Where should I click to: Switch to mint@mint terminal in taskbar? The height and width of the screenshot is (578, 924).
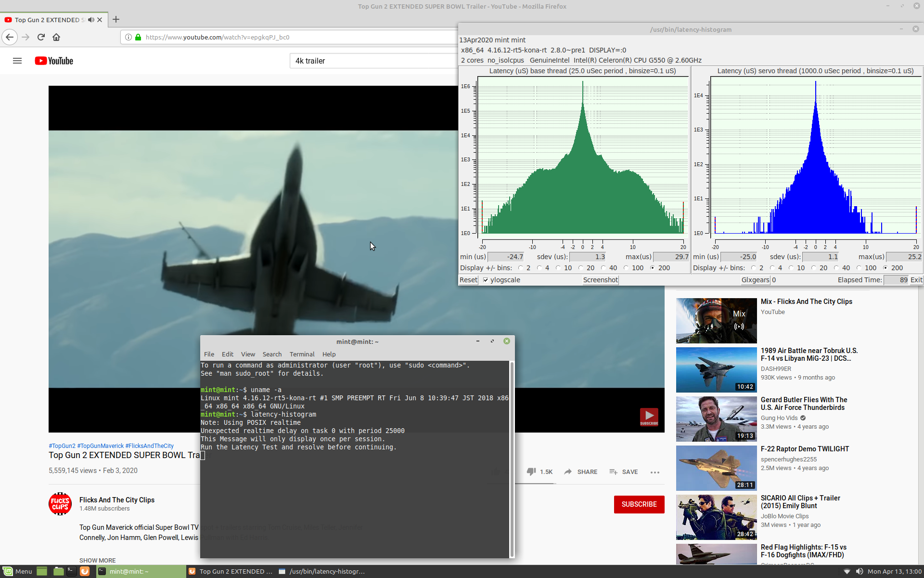click(x=141, y=571)
